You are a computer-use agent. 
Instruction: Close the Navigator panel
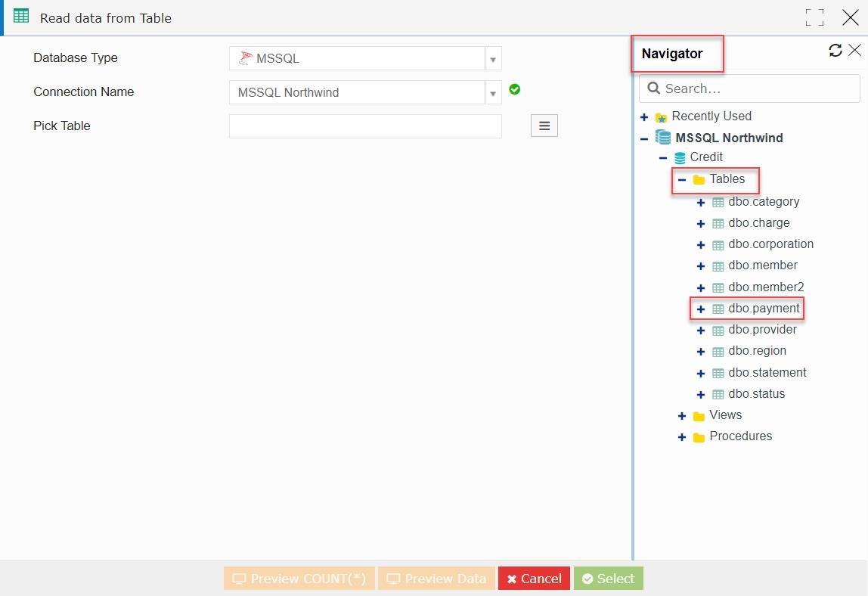point(854,50)
